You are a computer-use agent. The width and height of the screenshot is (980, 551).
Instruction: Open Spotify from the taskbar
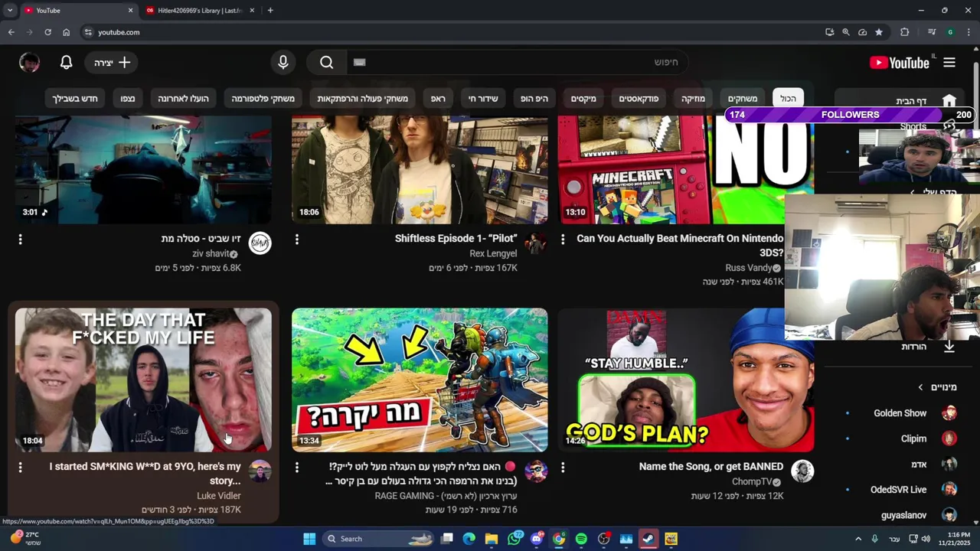coord(581,539)
